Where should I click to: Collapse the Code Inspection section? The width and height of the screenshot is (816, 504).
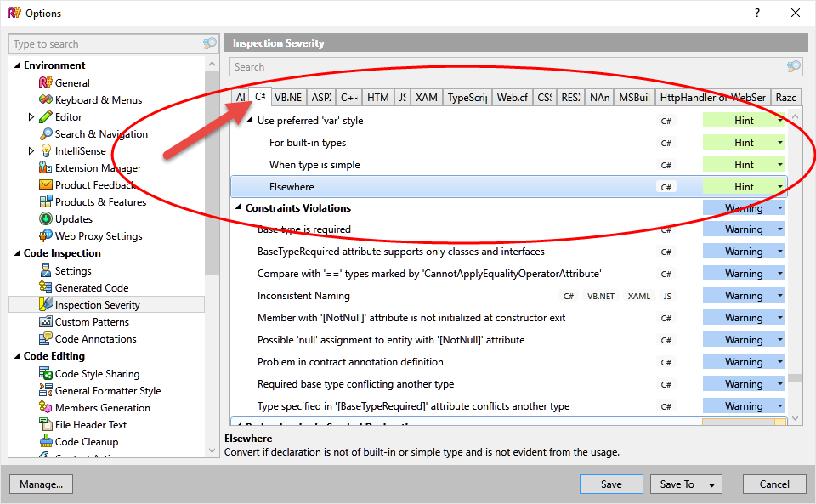pyautogui.click(x=18, y=253)
